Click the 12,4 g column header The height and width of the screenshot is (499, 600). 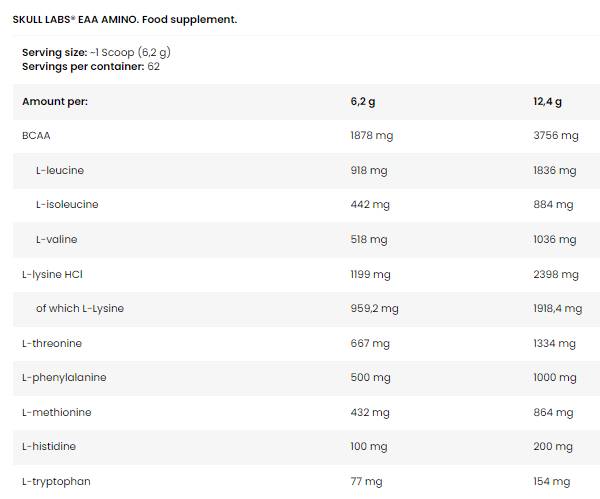pos(548,101)
